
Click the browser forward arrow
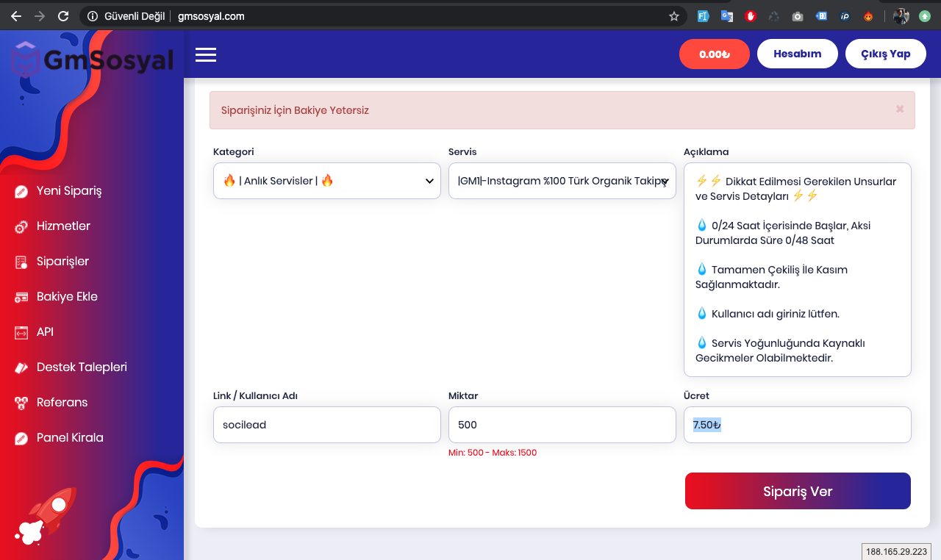coord(40,16)
